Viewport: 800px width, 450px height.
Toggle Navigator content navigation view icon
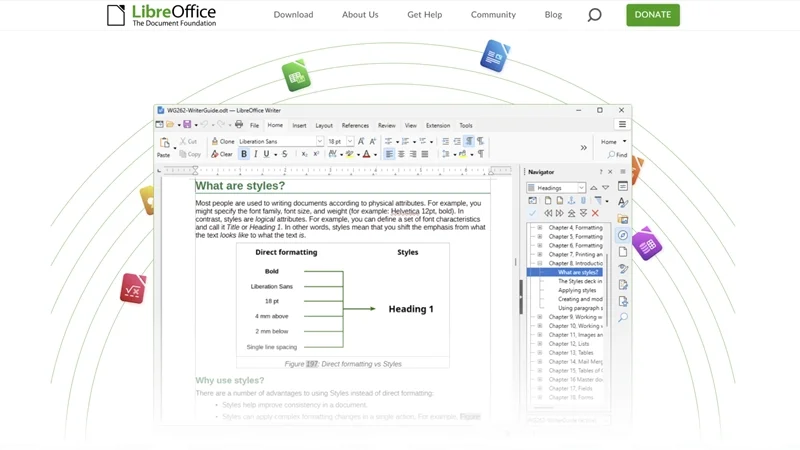[533, 201]
